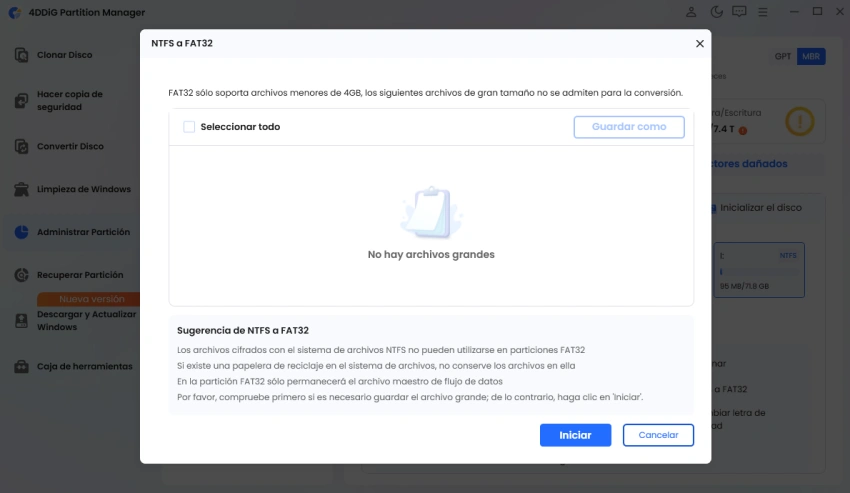The image size is (850, 493).
Task: Select the NTFS partition block
Action: click(x=759, y=270)
